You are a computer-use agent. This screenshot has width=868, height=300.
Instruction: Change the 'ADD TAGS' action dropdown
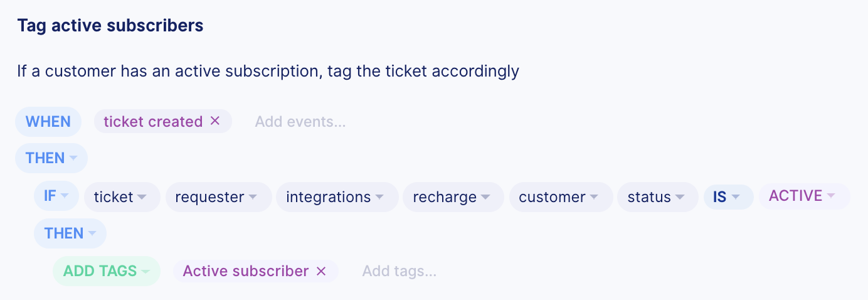pos(107,271)
